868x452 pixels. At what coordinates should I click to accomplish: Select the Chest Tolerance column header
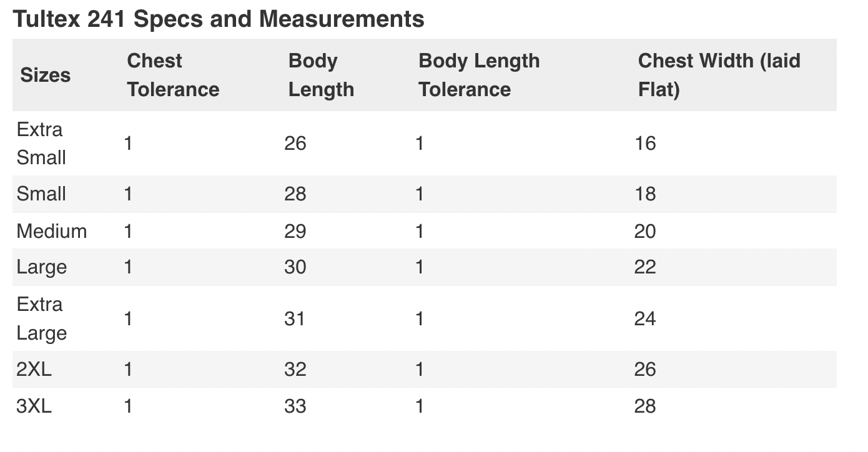coord(173,75)
